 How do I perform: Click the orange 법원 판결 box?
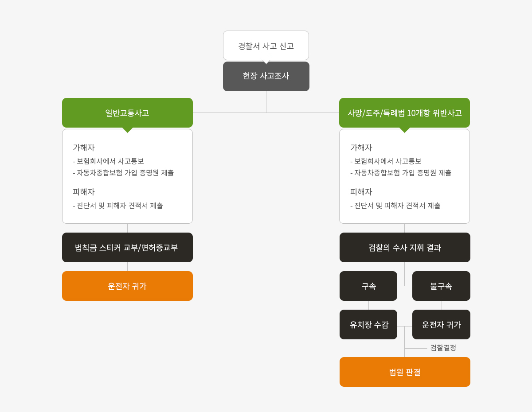405,372
